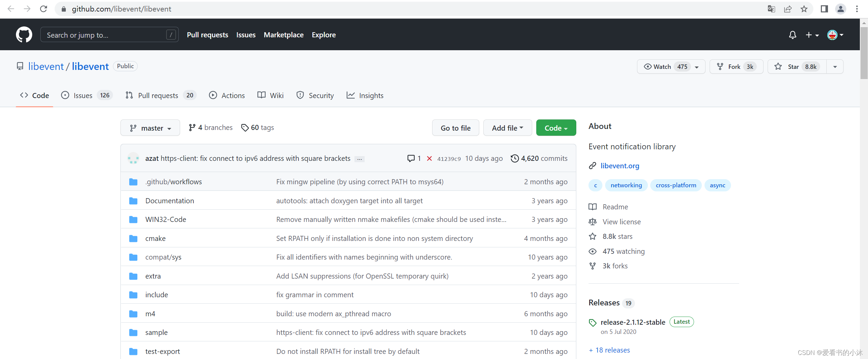868x359 pixels.
Task: Open notifications bell icon
Action: [792, 35]
